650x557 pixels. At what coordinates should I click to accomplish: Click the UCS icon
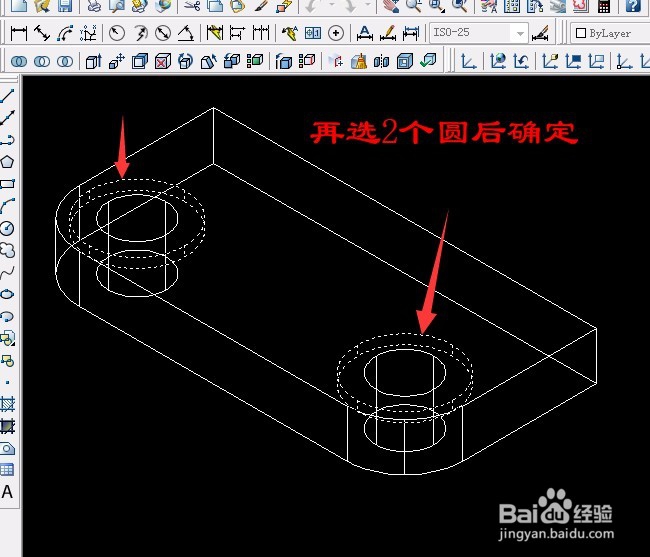click(469, 62)
